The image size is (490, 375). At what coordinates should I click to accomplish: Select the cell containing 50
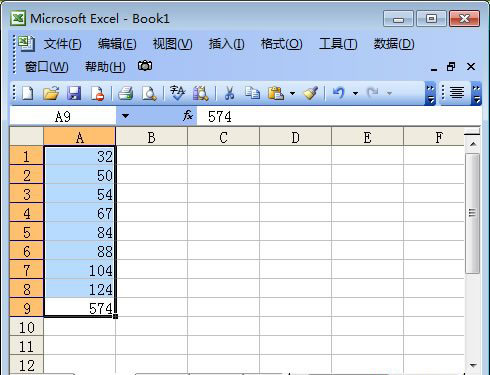click(x=79, y=175)
